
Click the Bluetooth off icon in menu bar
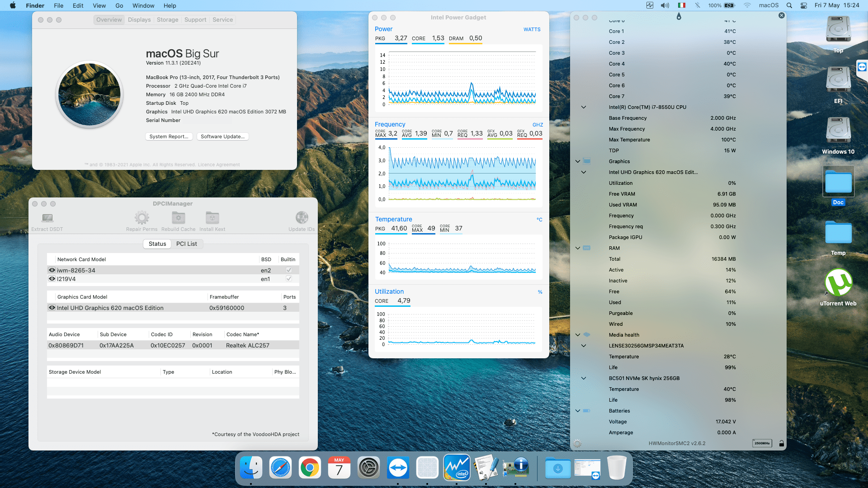698,5
